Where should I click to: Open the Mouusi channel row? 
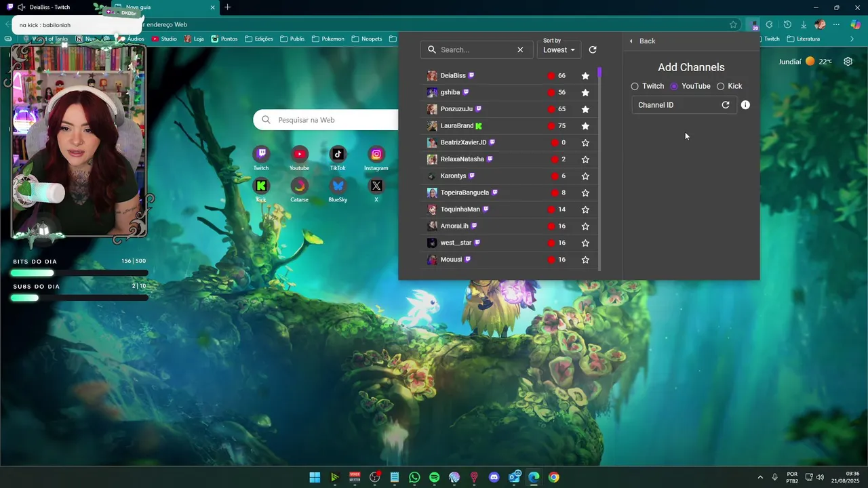[509, 260]
